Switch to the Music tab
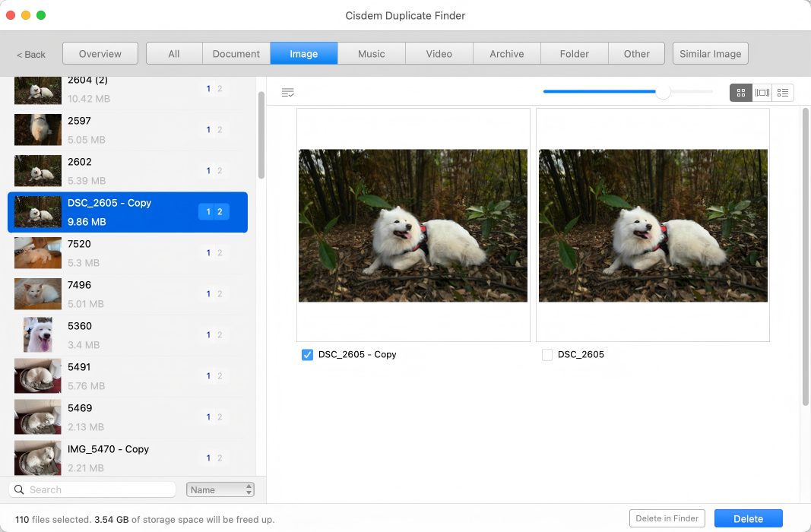811x532 pixels. point(371,53)
